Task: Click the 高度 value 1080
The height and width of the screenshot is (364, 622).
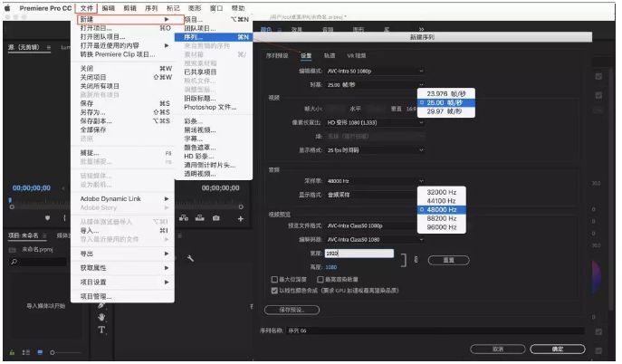Action: tap(330, 268)
